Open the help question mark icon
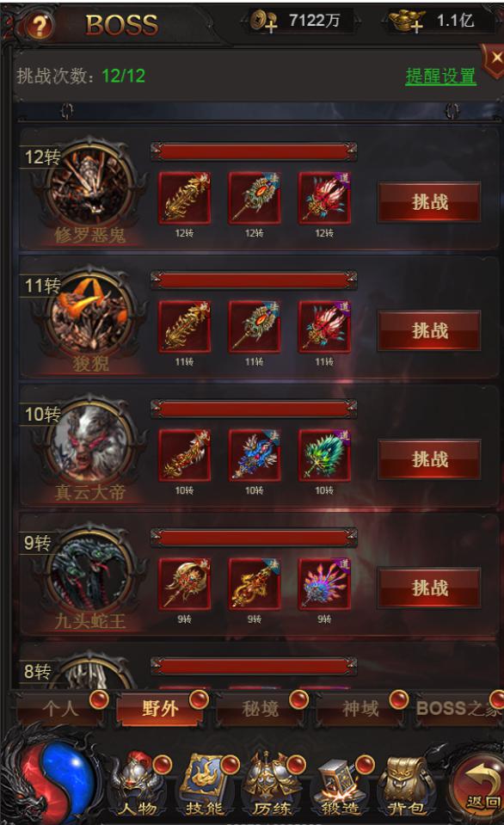504x825 pixels. click(40, 26)
